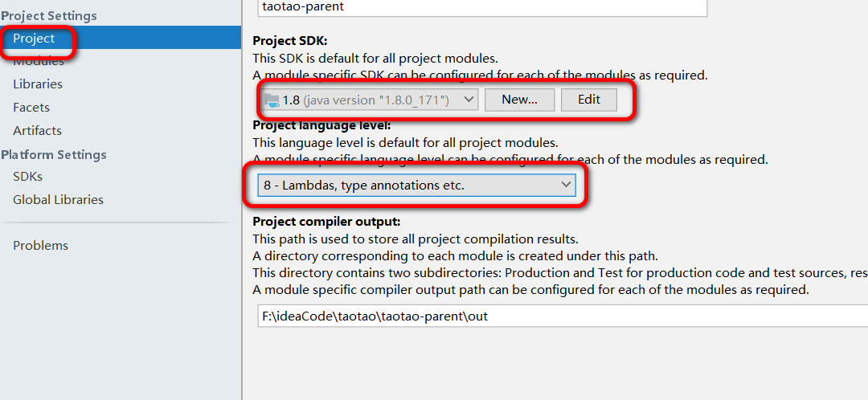
Task: Click the New... SDK button
Action: coord(519,100)
